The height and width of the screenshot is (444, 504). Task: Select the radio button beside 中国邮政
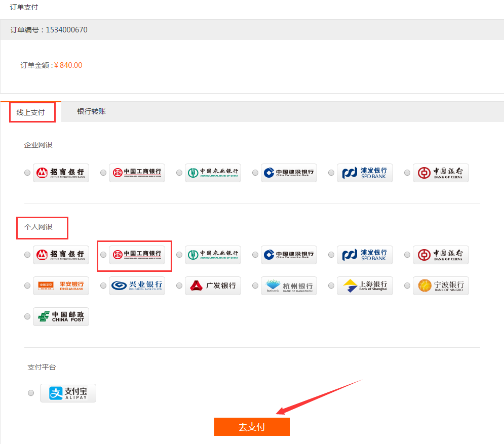(27, 316)
